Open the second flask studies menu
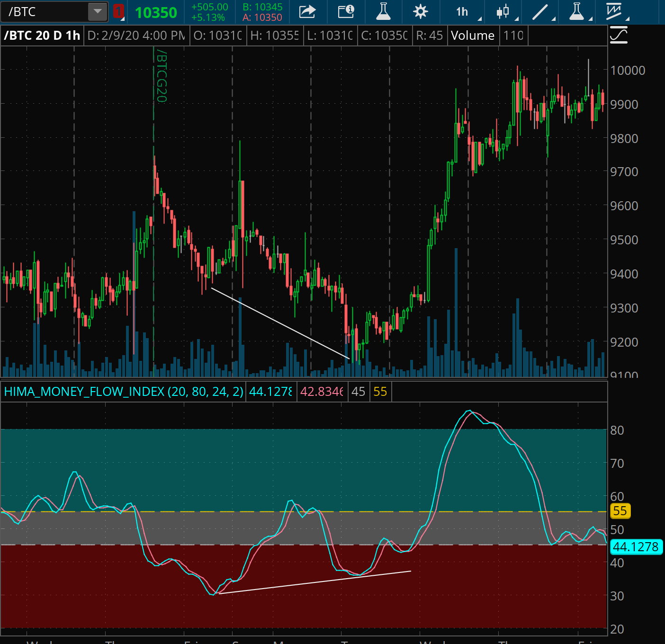 [x=576, y=11]
